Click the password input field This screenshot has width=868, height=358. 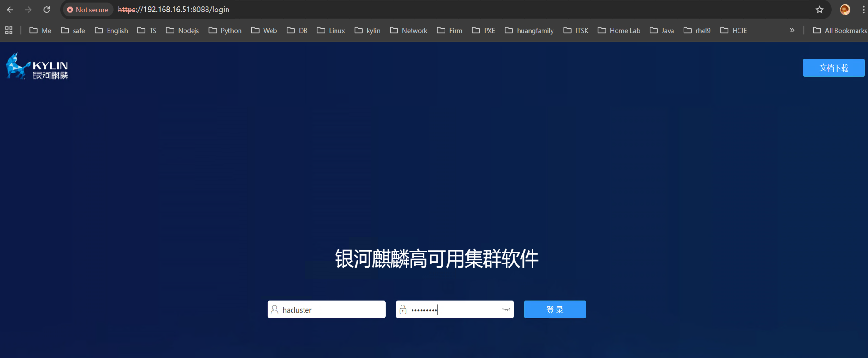(455, 309)
